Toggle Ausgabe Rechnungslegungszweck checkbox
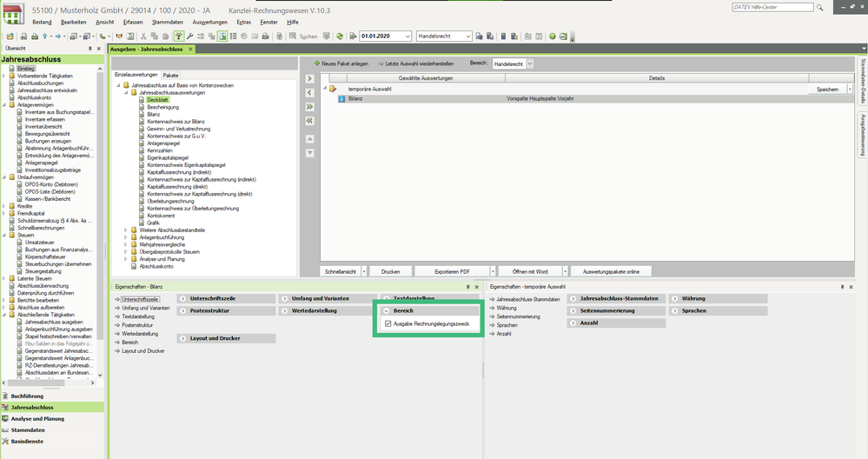This screenshot has width=868, height=459. pos(388,324)
